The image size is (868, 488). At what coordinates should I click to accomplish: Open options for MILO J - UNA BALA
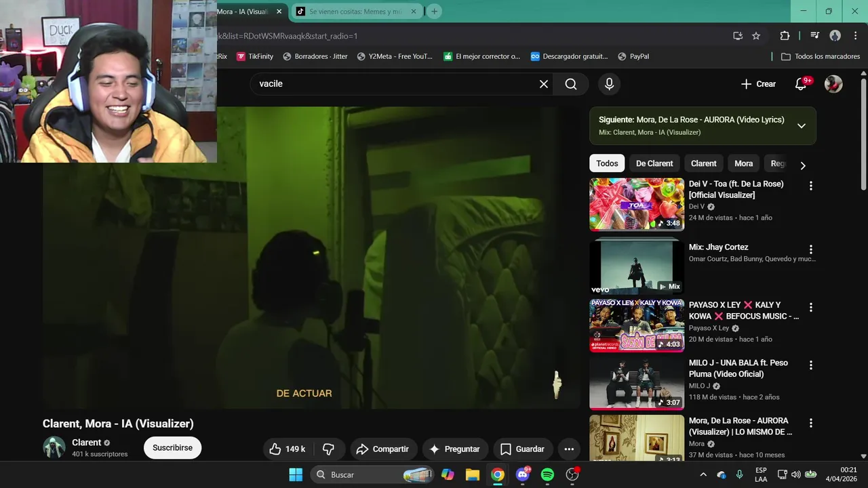click(x=810, y=365)
